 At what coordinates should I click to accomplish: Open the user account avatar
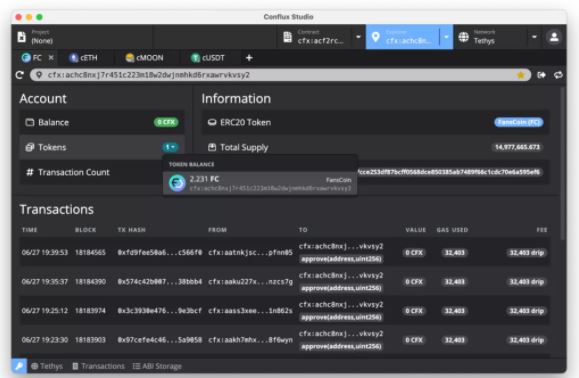point(554,37)
